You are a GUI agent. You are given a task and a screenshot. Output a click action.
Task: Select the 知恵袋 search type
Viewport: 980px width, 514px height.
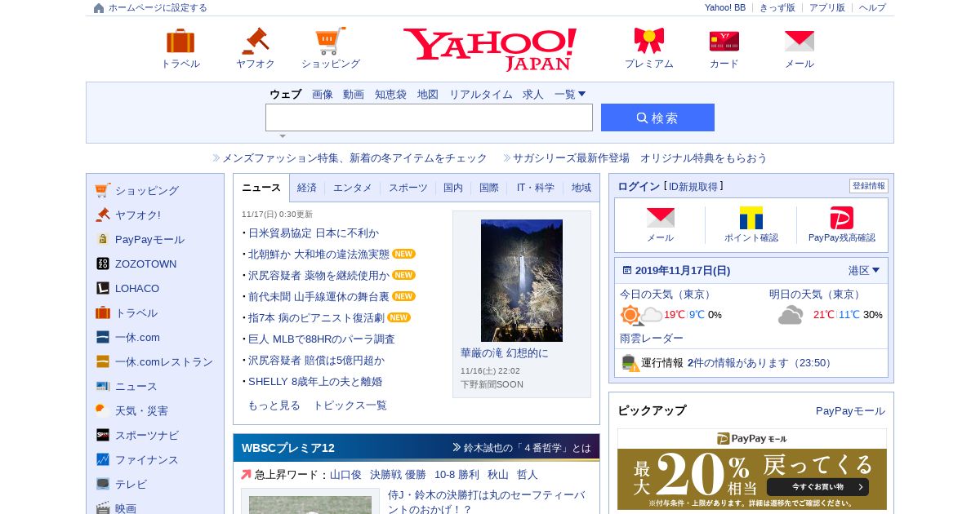click(390, 95)
